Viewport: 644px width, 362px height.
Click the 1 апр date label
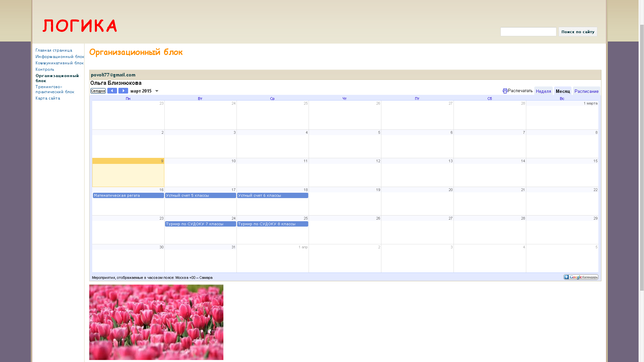coord(303,247)
